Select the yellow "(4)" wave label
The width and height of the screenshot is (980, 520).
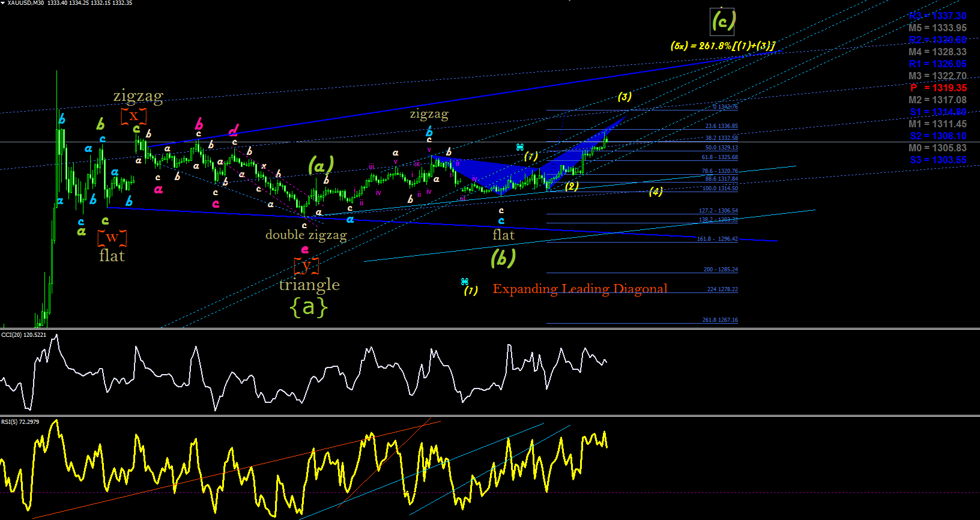[x=656, y=192]
